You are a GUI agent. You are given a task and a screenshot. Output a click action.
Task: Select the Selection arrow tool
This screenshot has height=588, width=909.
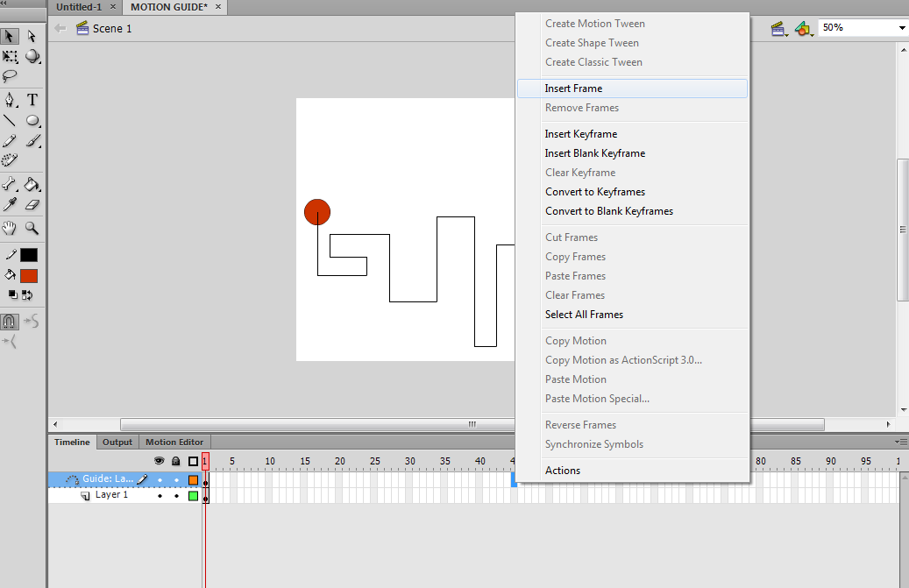click(x=11, y=36)
